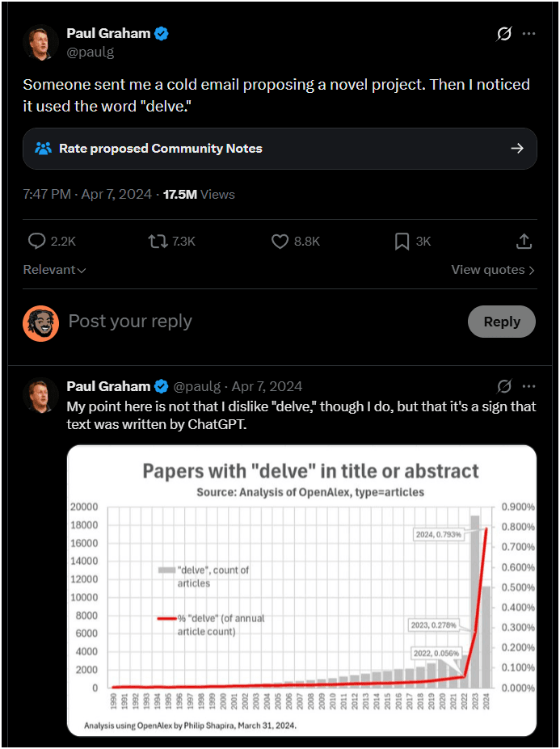Image resolution: width=560 pixels, height=749 pixels.
Task: Repost the tweet with 7.3K reposts
Action: point(157,241)
